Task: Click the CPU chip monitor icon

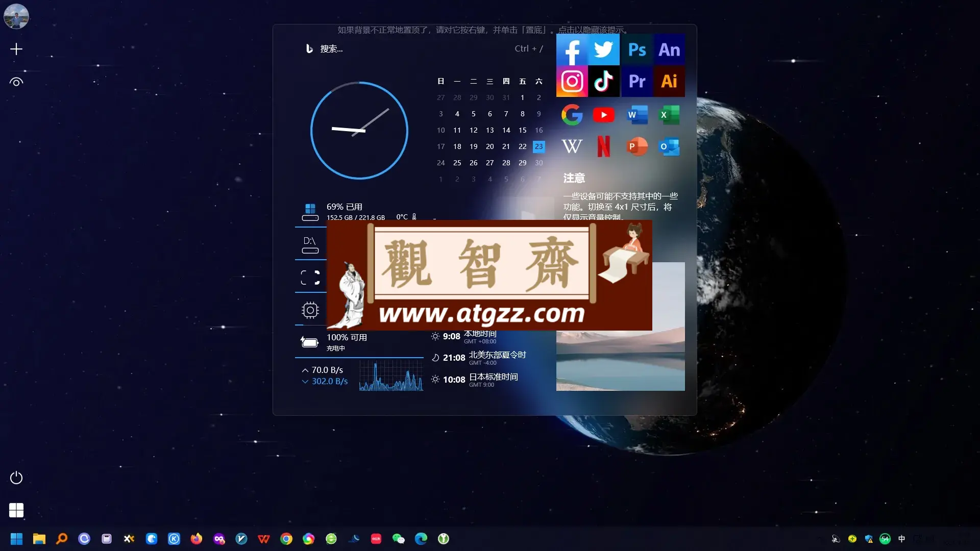Action: click(310, 310)
